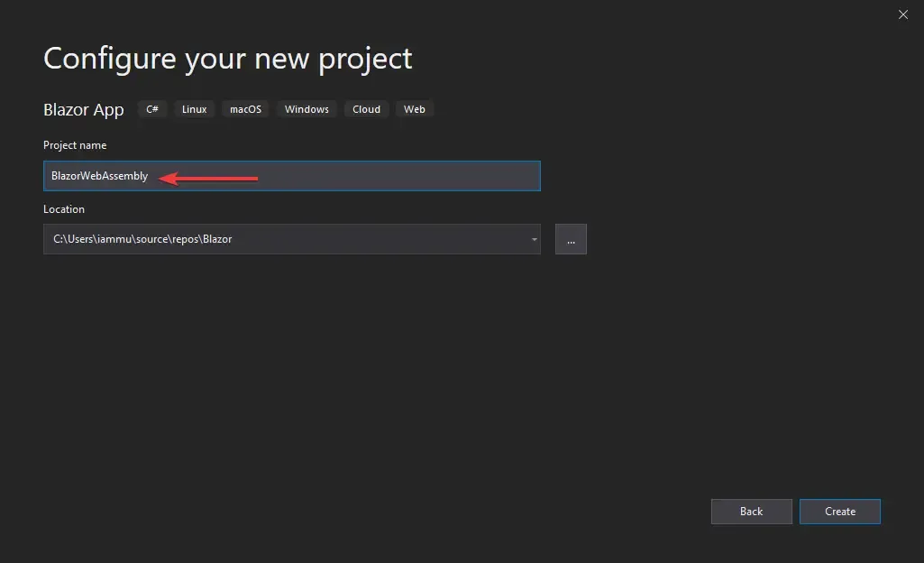Click Back to return to template selection

(751, 512)
